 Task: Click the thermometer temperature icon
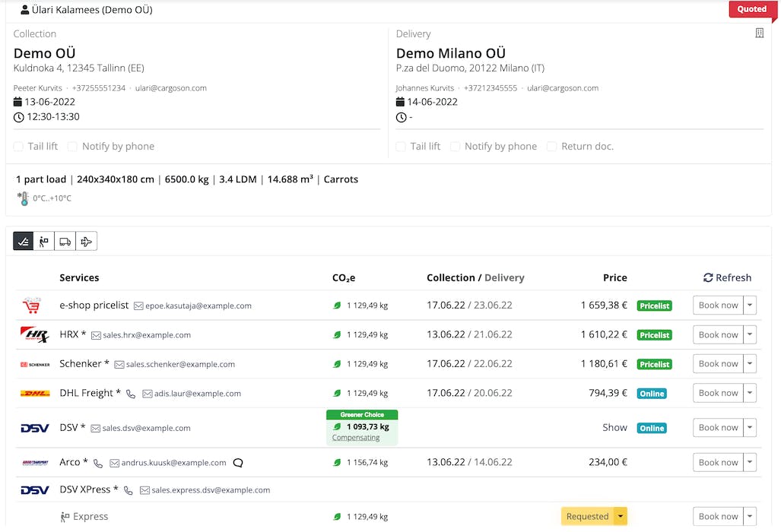pos(23,198)
